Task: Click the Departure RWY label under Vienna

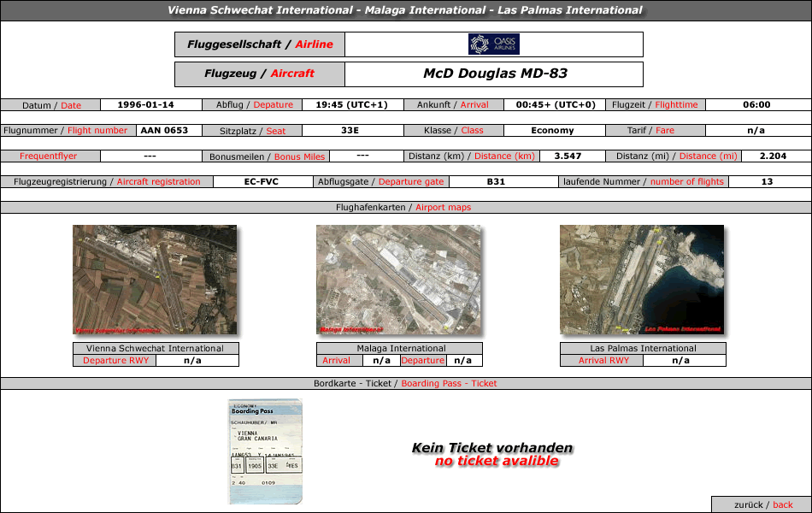Action: tap(115, 361)
